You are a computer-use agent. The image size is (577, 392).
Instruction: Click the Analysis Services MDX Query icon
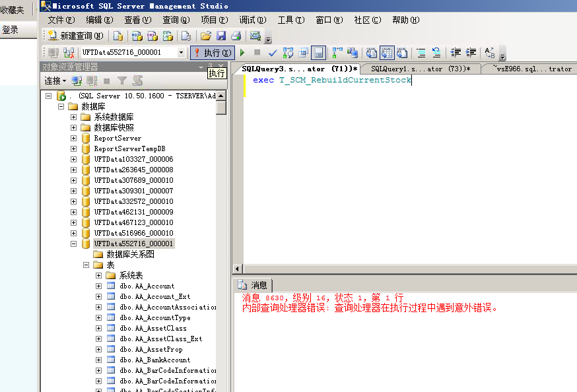[x=137, y=36]
